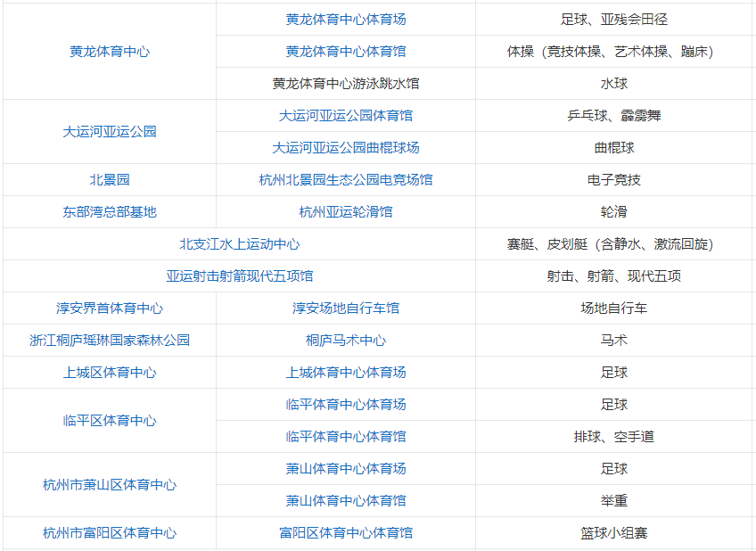Click the 射击、射箭、现代五项 cell
The width and height of the screenshot is (756, 551).
[613, 276]
